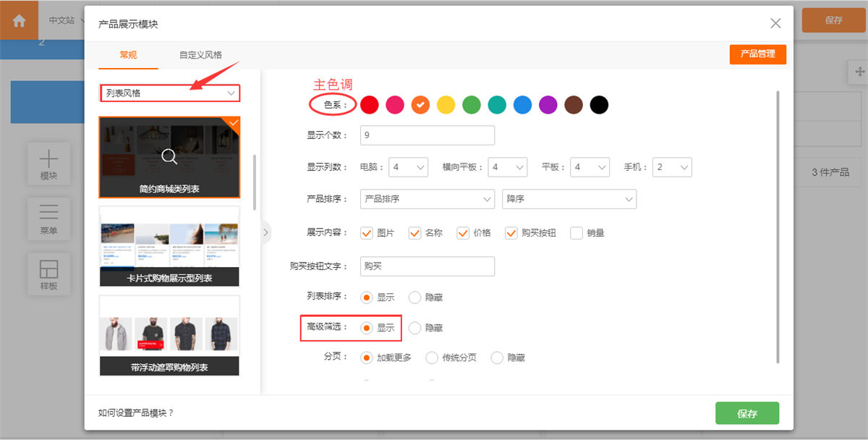Choose the 带浮动遮罩购物列表 style thumbnail
Screen dimensions: 868x440
[169, 335]
